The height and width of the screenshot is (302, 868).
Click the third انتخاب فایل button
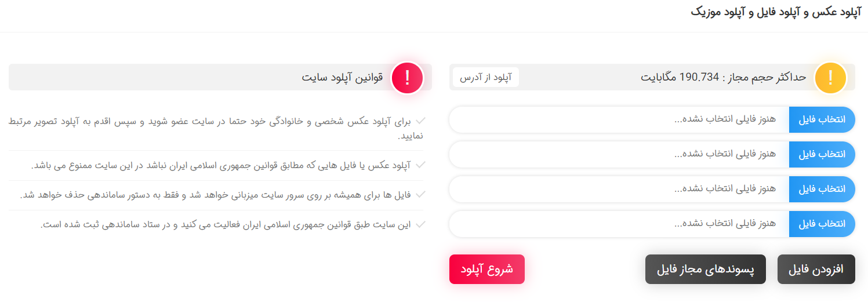coord(822,189)
